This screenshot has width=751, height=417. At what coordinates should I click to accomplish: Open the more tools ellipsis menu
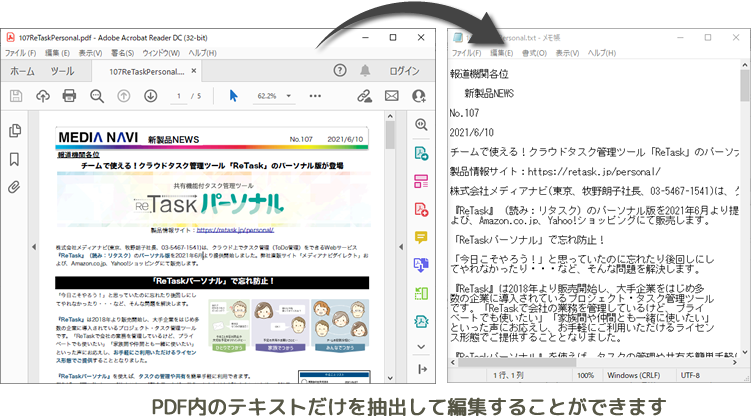(315, 96)
